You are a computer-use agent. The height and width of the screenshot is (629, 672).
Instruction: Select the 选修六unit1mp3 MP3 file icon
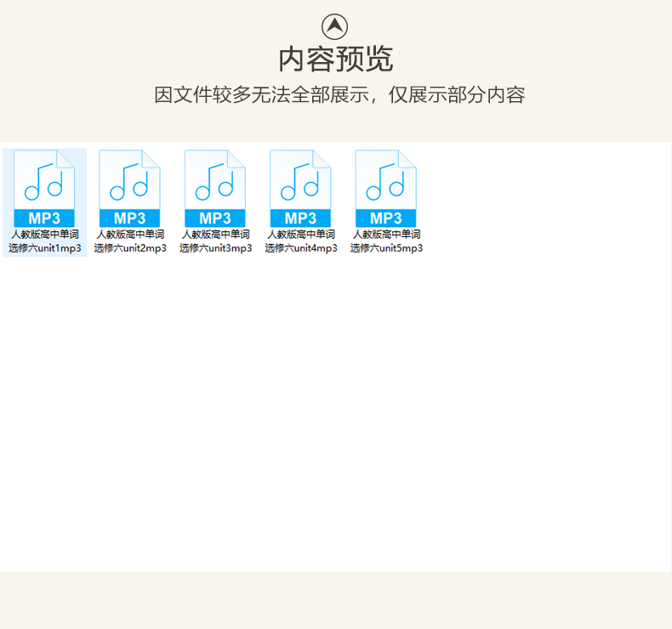(x=44, y=189)
